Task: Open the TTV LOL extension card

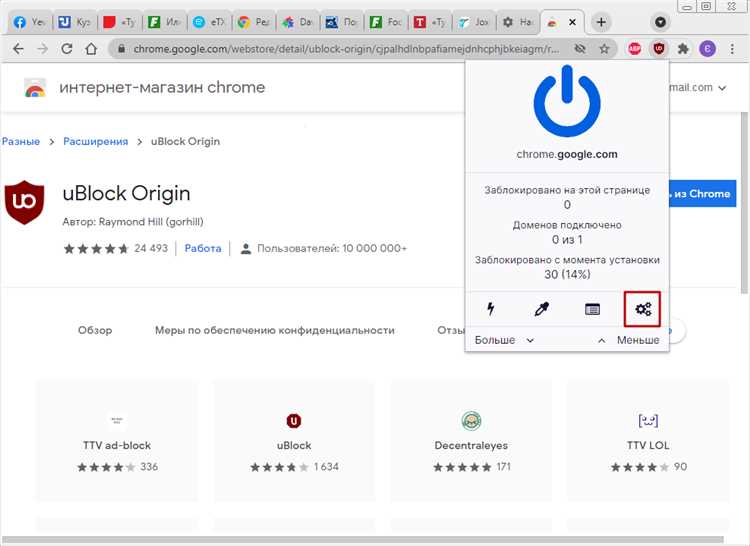Action: tap(648, 440)
